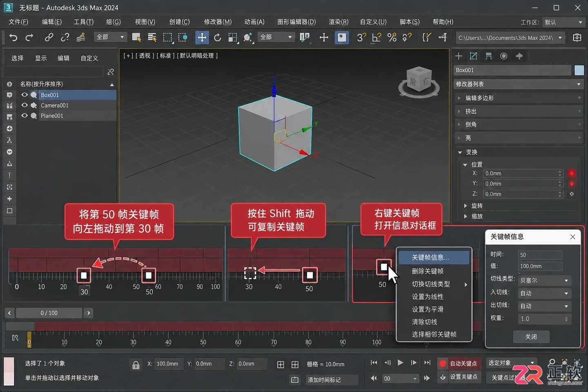
Task: Open the tangent type dropdown (Bezier)
Action: pyautogui.click(x=544, y=281)
